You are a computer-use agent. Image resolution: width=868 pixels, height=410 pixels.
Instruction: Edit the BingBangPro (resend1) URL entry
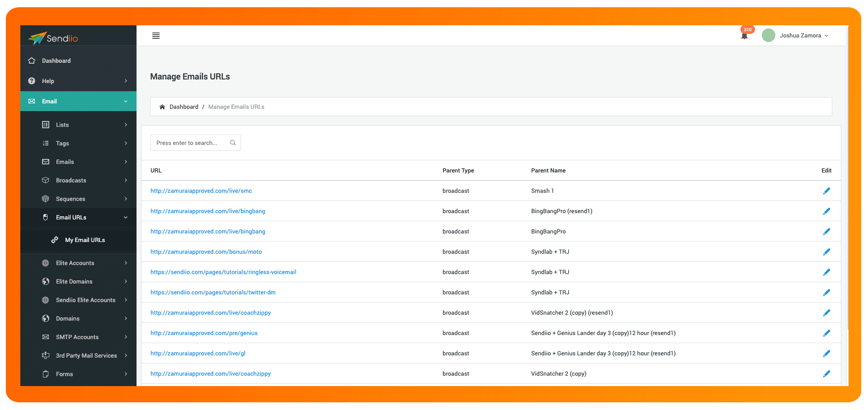[x=826, y=211]
